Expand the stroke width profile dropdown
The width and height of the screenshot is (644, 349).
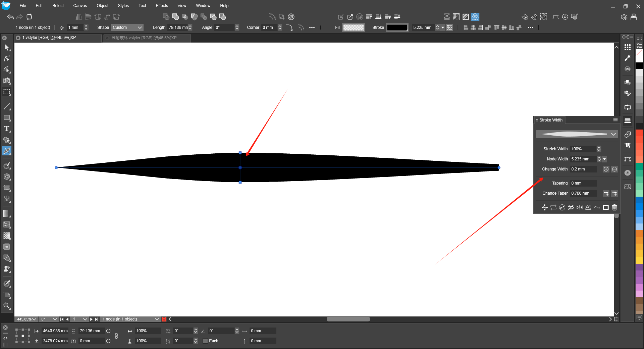(x=613, y=134)
